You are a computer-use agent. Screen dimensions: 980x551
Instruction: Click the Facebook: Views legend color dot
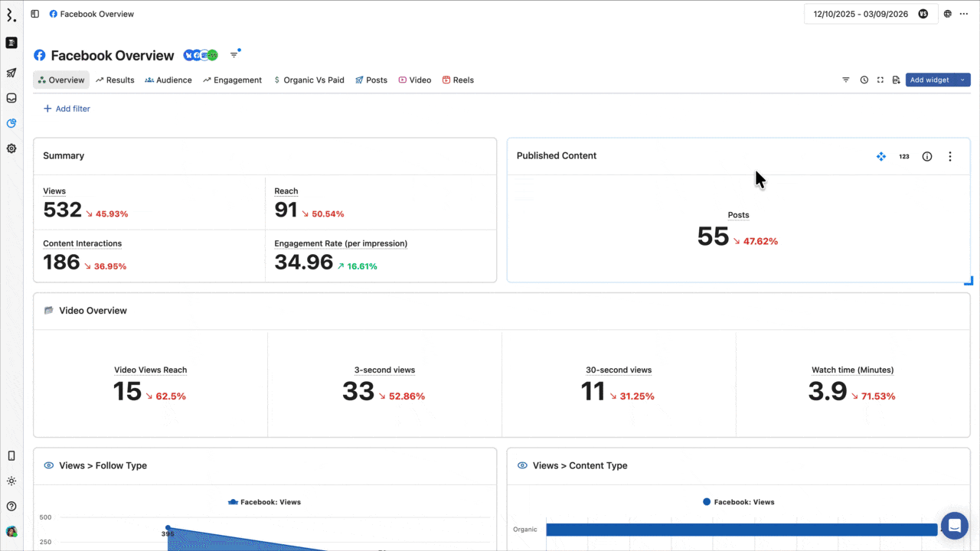(x=707, y=502)
